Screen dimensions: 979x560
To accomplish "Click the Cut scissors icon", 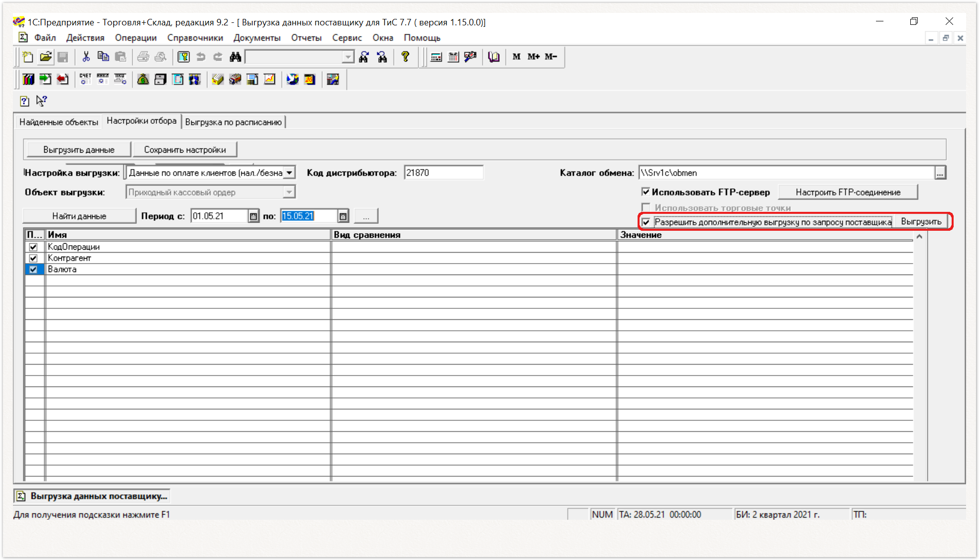I will coord(86,57).
